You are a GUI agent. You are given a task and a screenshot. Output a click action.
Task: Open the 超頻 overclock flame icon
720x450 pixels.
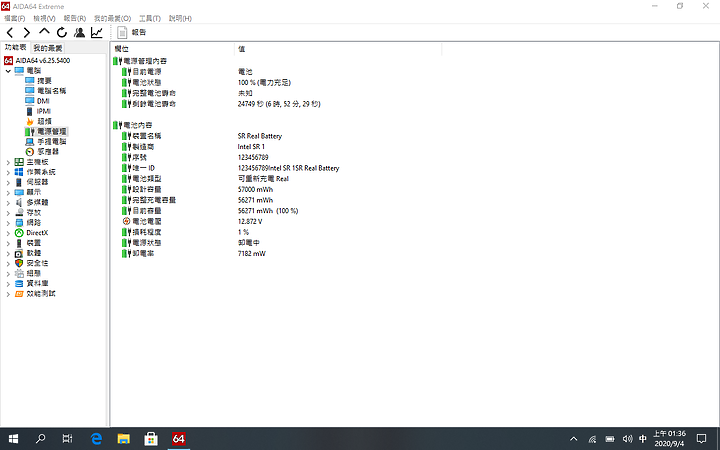coord(30,121)
